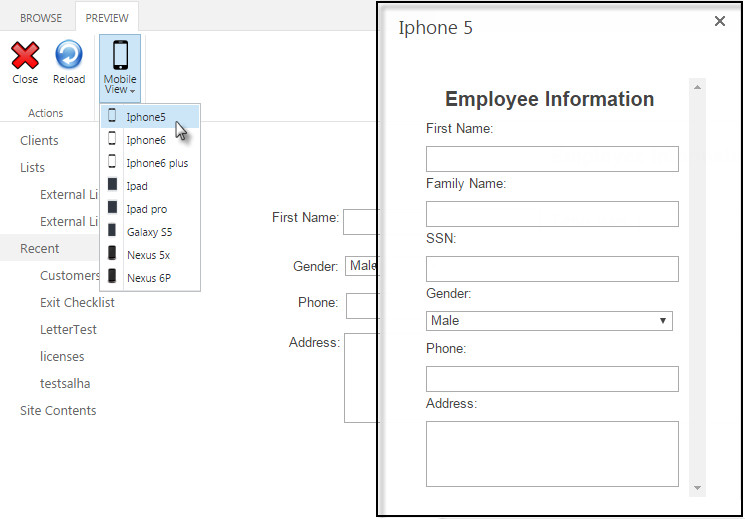
Task: Select the Ipad tablet icon
Action: (x=112, y=184)
